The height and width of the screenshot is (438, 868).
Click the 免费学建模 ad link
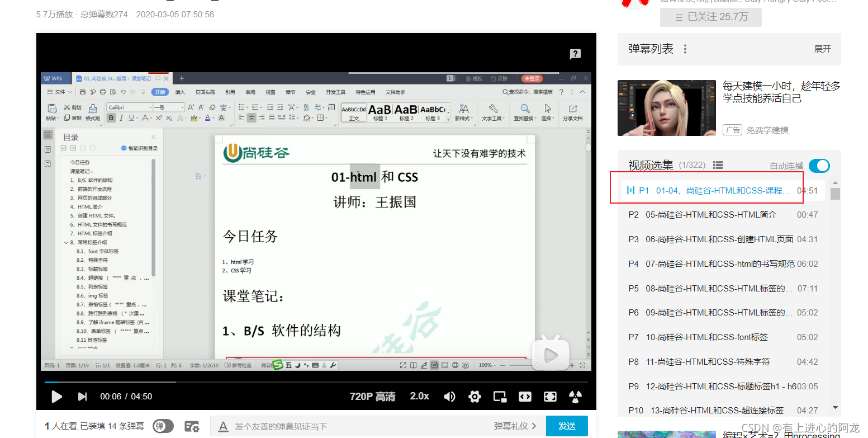pos(767,130)
